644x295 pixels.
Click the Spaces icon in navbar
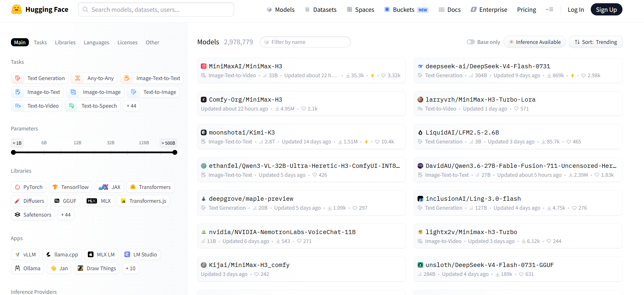point(350,9)
